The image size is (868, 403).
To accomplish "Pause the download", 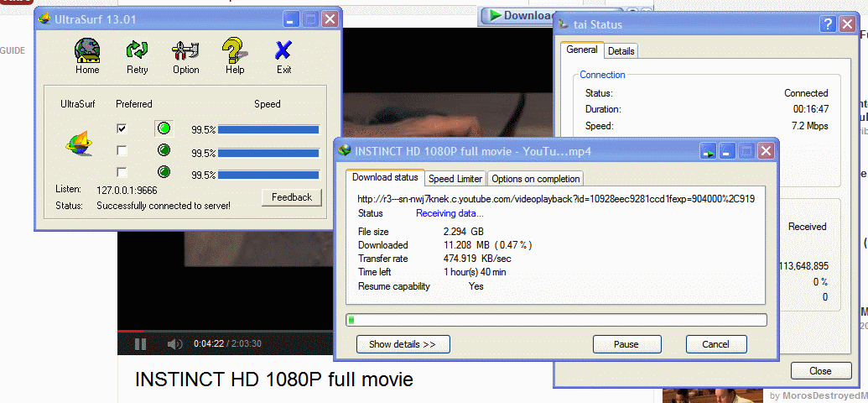I will click(x=626, y=344).
